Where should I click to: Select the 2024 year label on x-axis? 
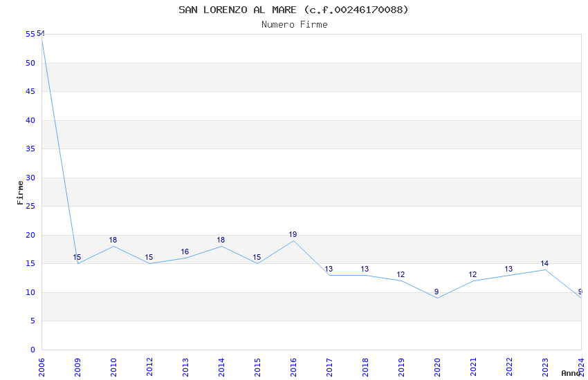coord(581,366)
